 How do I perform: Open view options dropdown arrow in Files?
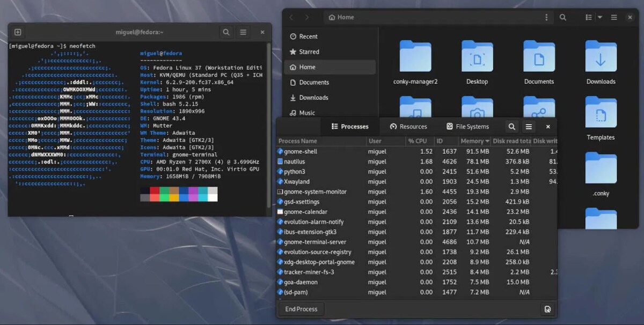tap(600, 17)
